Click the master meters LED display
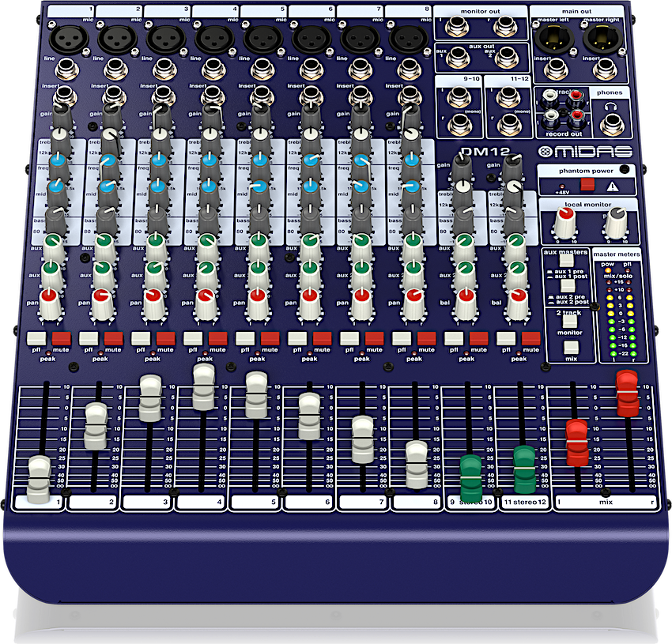672x644 pixels. [x=620, y=316]
